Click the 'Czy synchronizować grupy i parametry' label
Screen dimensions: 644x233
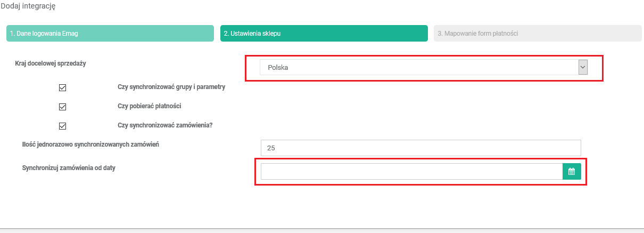click(x=171, y=87)
